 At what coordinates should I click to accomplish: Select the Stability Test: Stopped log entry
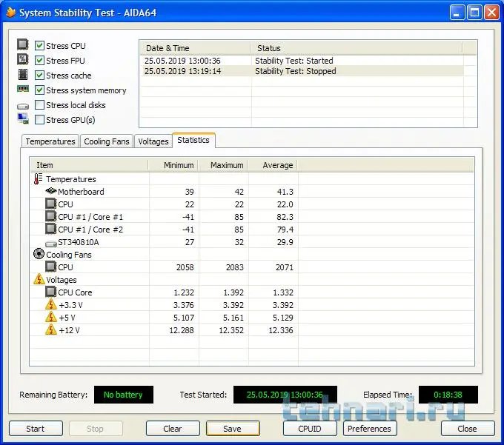pos(295,71)
